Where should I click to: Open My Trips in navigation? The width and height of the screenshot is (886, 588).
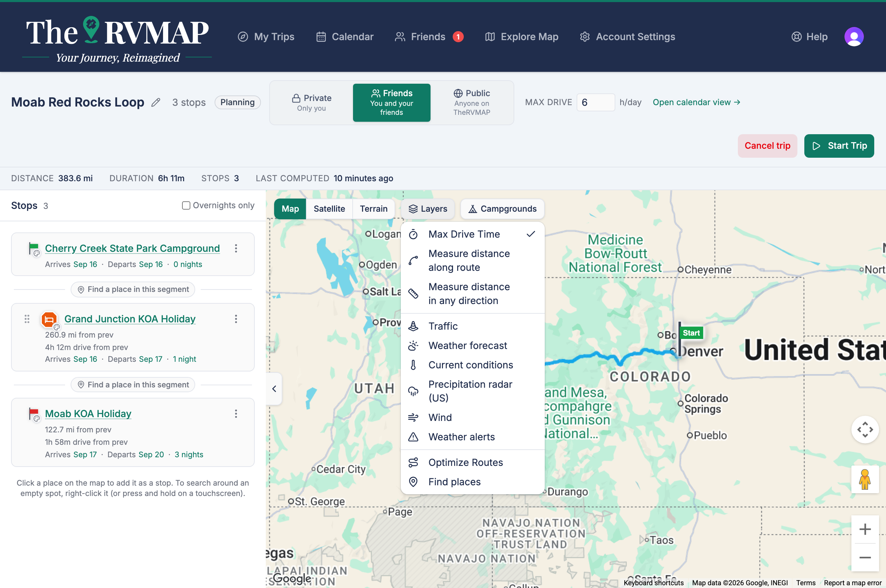click(266, 37)
